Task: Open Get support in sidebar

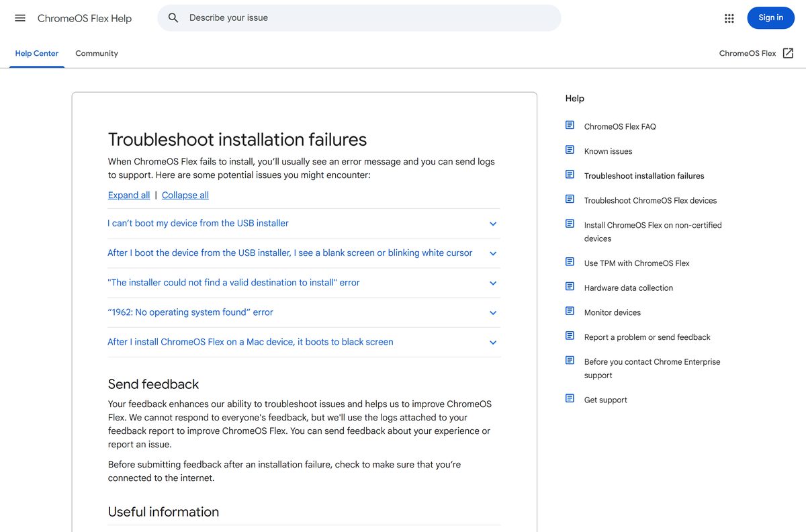Action: (606, 400)
